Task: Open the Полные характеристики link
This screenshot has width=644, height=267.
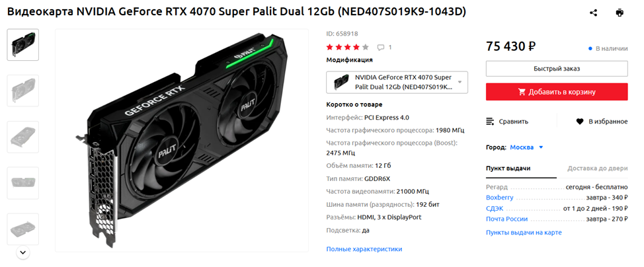Action: [364, 249]
